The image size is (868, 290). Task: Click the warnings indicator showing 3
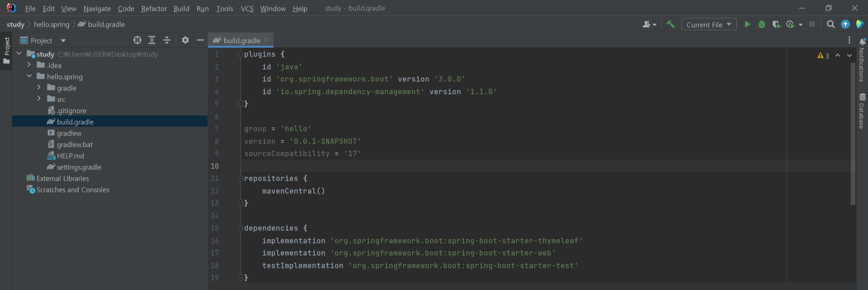823,56
